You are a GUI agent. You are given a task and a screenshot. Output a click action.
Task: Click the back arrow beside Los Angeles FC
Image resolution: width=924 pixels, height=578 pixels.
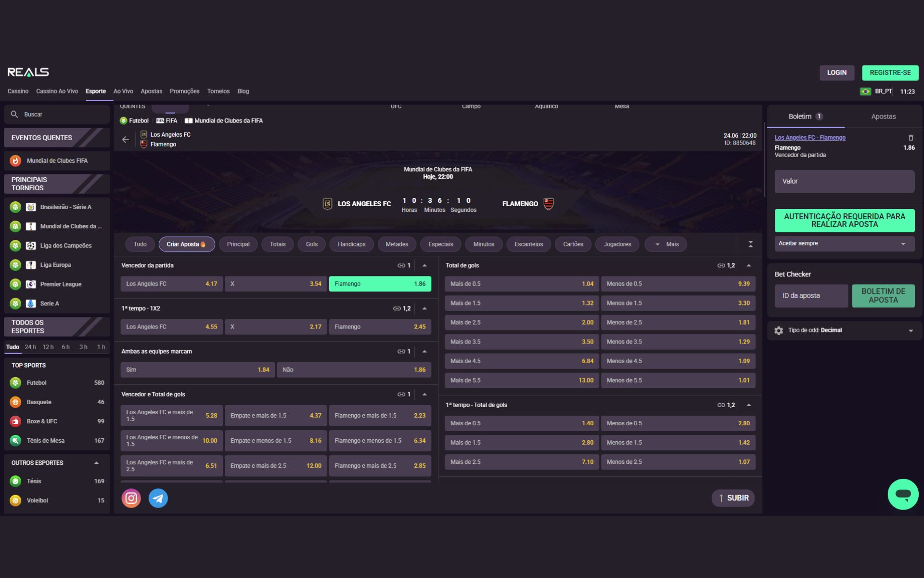[126, 140]
